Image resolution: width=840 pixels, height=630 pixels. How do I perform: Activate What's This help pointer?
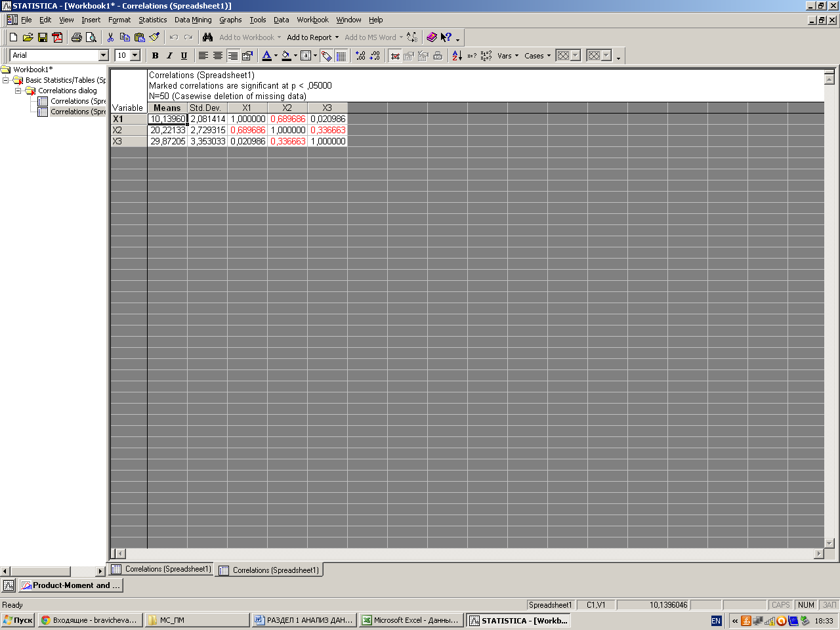(446, 37)
